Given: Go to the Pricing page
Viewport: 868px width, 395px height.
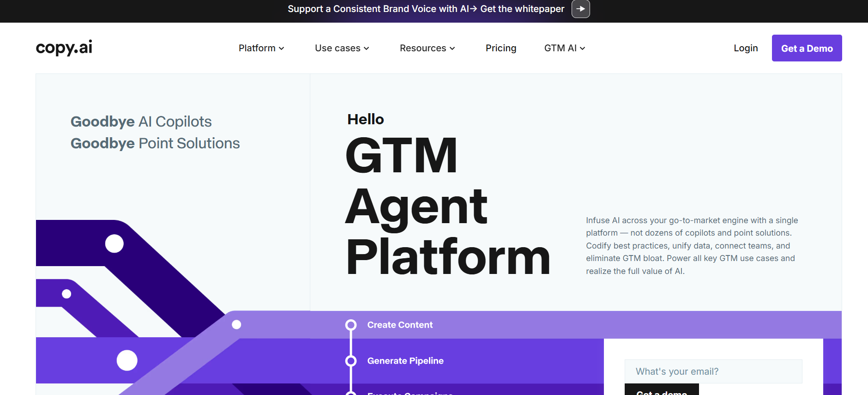Looking at the screenshot, I should click(x=501, y=48).
